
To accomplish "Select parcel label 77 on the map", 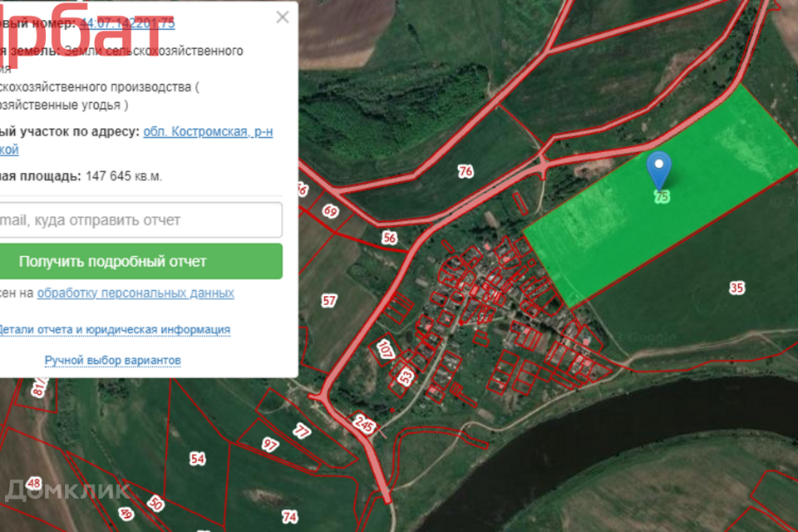I will [x=301, y=431].
